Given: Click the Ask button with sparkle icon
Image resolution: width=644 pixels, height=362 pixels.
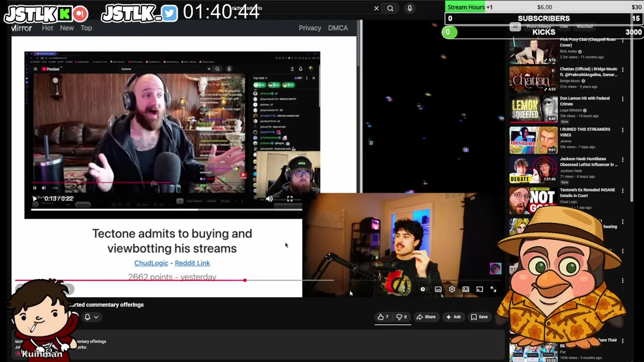Looking at the screenshot, I should pyautogui.click(x=453, y=317).
